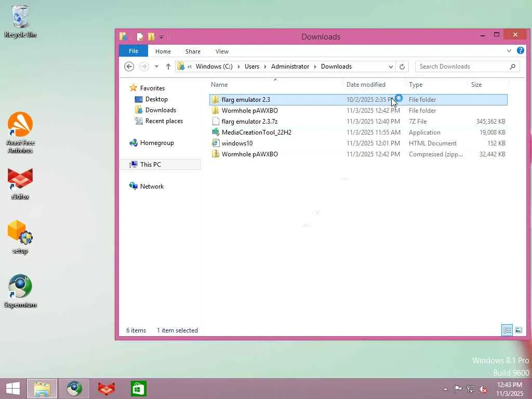Select the Wormhole pAWXBO File folder row
532x399 pixels.
(x=358, y=111)
